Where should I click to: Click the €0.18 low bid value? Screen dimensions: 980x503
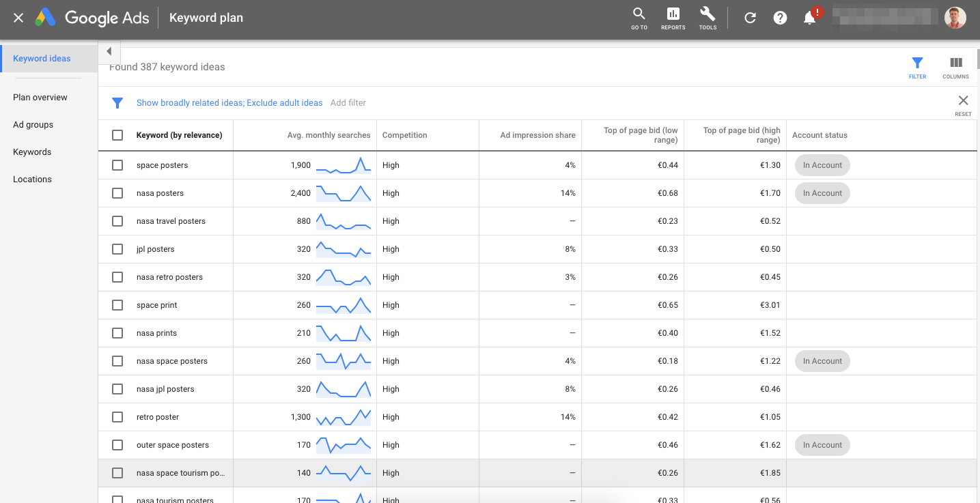668,361
